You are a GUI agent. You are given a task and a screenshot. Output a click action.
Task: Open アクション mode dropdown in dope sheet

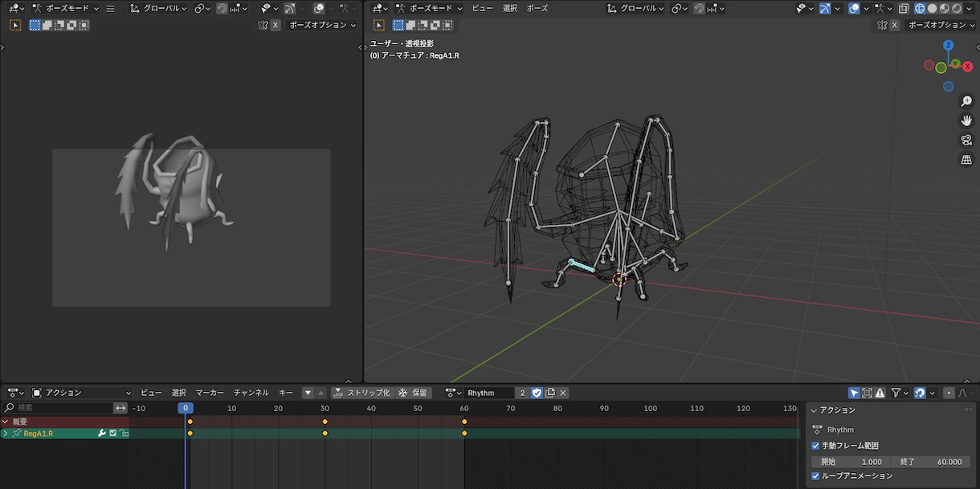pyautogui.click(x=81, y=393)
